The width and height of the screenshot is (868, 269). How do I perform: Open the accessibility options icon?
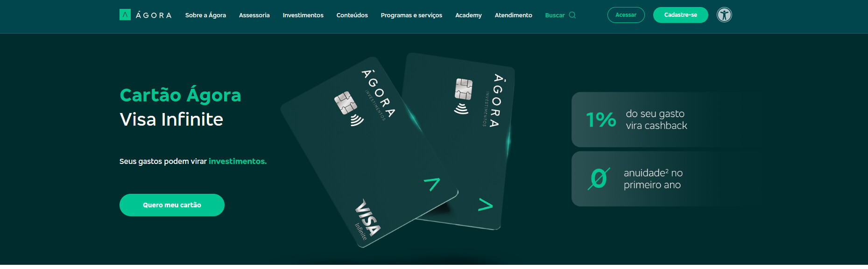coord(724,15)
